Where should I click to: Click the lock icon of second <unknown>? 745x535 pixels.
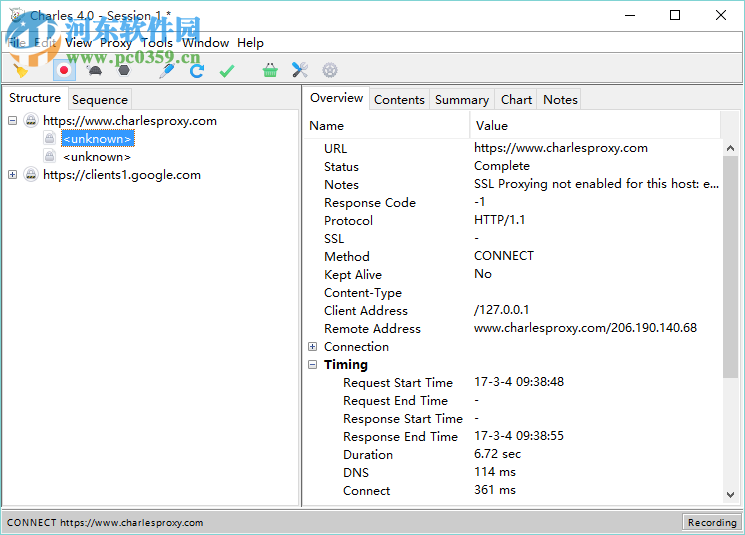[x=50, y=156]
